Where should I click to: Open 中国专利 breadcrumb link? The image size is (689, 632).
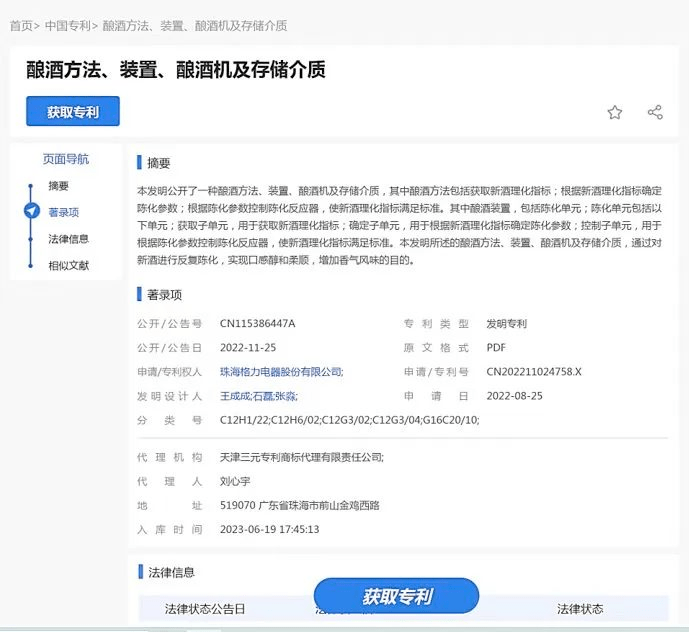[68, 26]
